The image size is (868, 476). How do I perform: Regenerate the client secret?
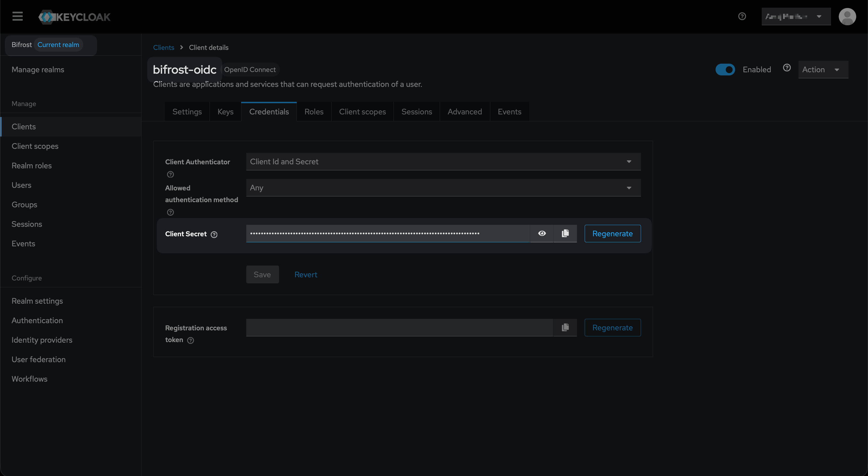pos(612,234)
